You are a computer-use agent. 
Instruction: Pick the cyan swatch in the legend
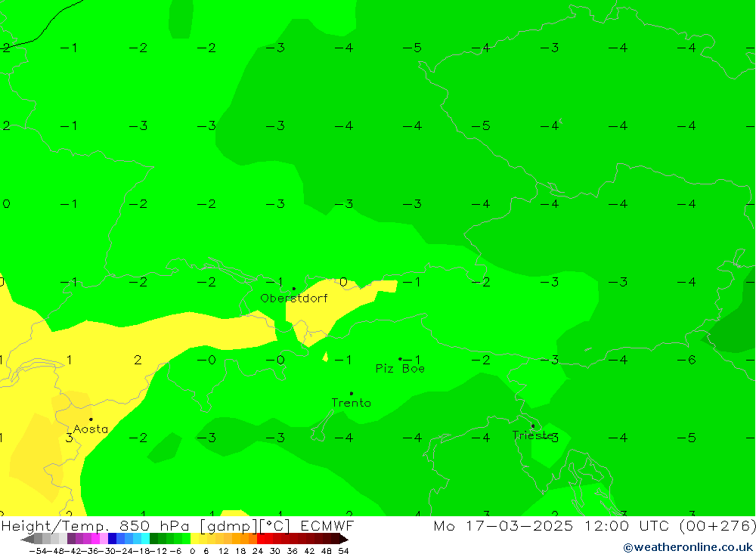pyautogui.click(x=145, y=539)
